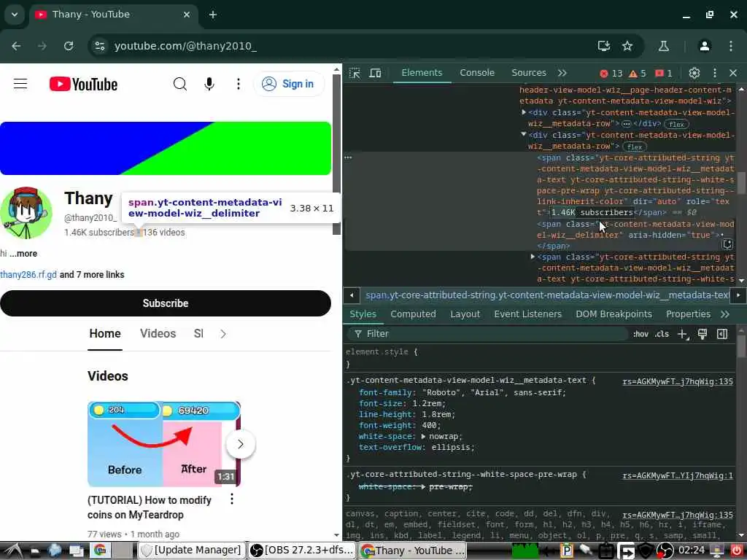Close the DevTools panel
The width and height of the screenshot is (747, 560).
(733, 73)
